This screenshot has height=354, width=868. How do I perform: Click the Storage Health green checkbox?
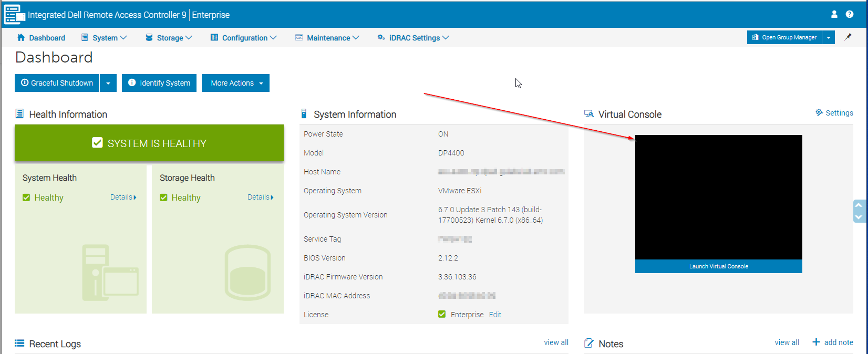pos(163,197)
